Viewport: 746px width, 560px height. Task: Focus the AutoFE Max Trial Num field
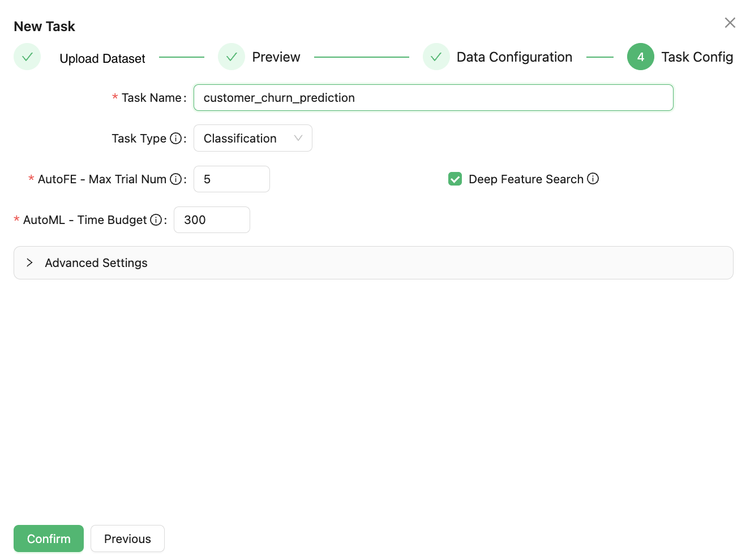[231, 179]
